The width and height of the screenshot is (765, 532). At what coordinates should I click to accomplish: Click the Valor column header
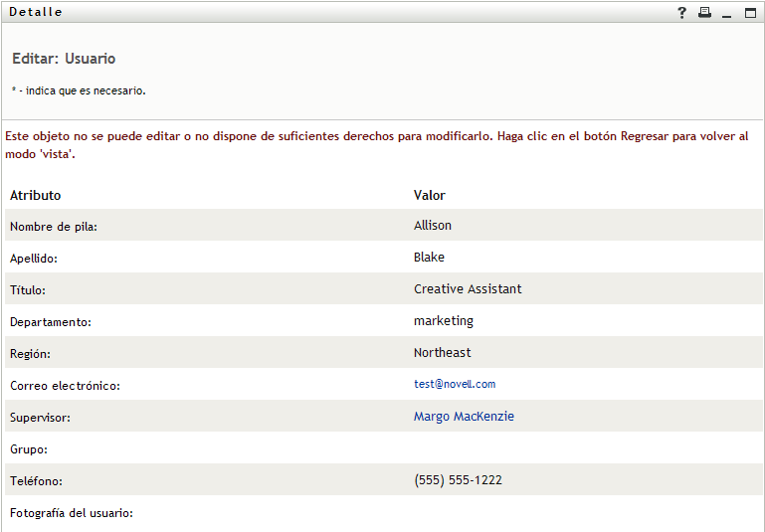pos(430,195)
